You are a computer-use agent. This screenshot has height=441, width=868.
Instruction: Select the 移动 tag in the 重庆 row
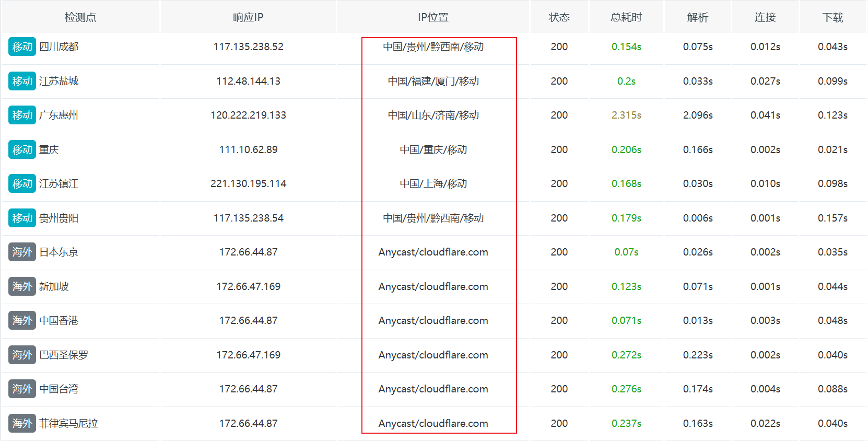(x=22, y=149)
